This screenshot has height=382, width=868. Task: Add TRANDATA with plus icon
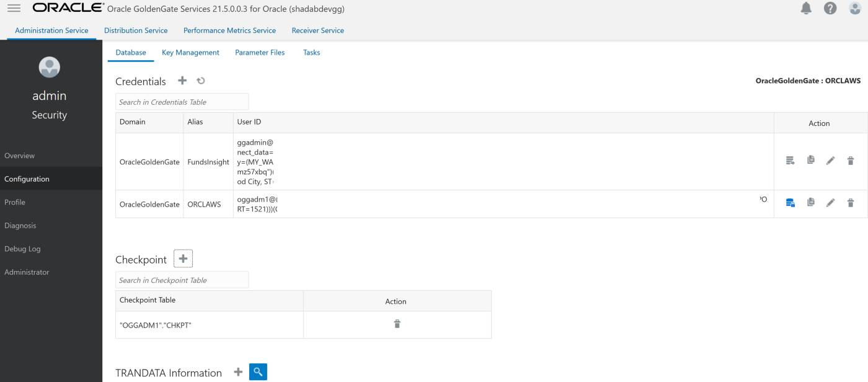(238, 372)
